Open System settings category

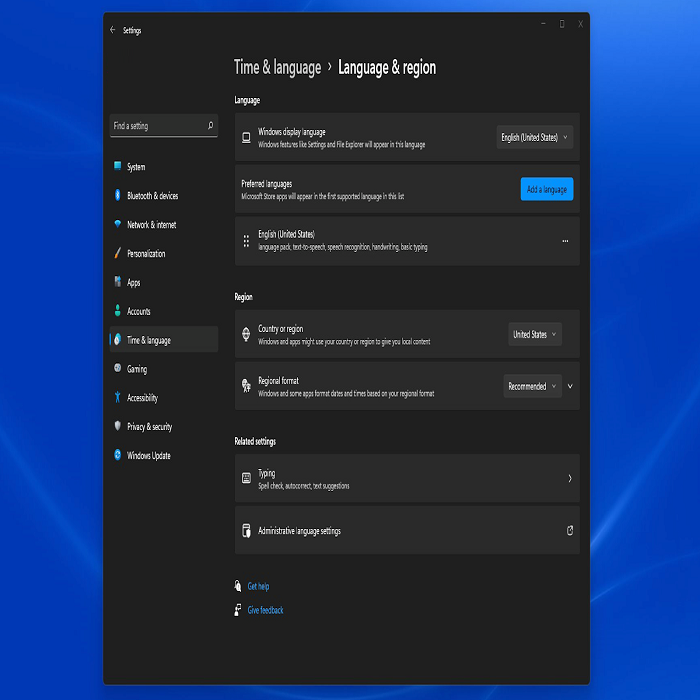[x=164, y=167]
